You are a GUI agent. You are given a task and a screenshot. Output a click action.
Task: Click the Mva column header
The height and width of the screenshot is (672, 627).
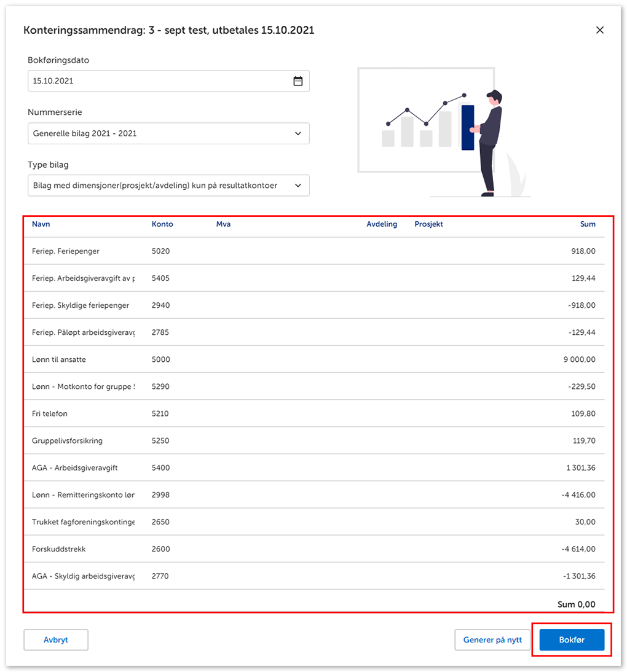click(223, 224)
